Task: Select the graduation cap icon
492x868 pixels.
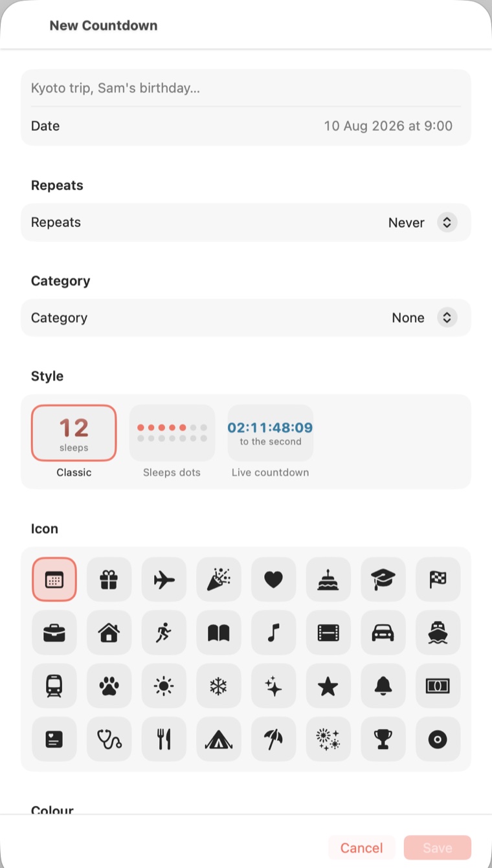Action: (x=383, y=580)
